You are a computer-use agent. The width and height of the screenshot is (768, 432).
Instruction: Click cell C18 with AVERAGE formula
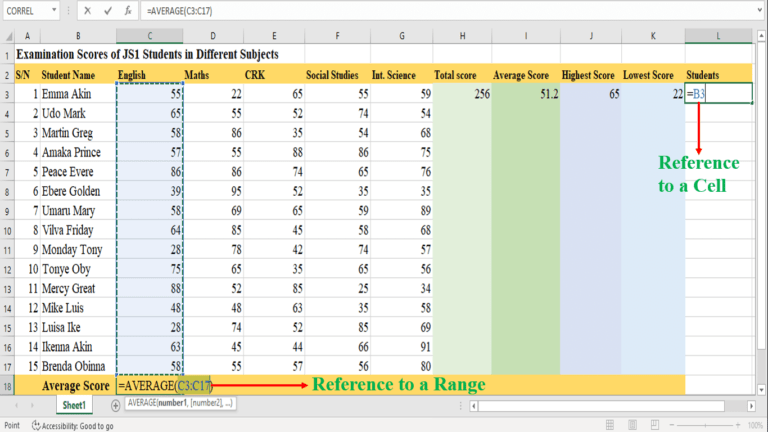click(x=149, y=385)
